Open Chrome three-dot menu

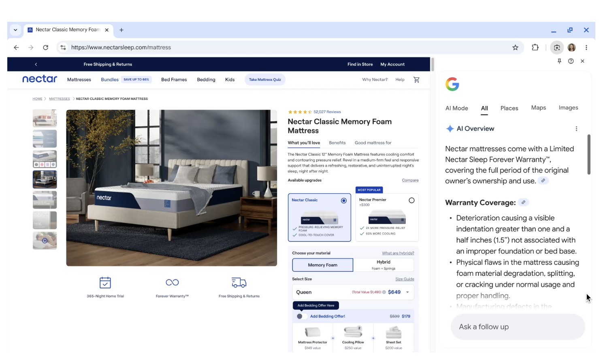586,47
